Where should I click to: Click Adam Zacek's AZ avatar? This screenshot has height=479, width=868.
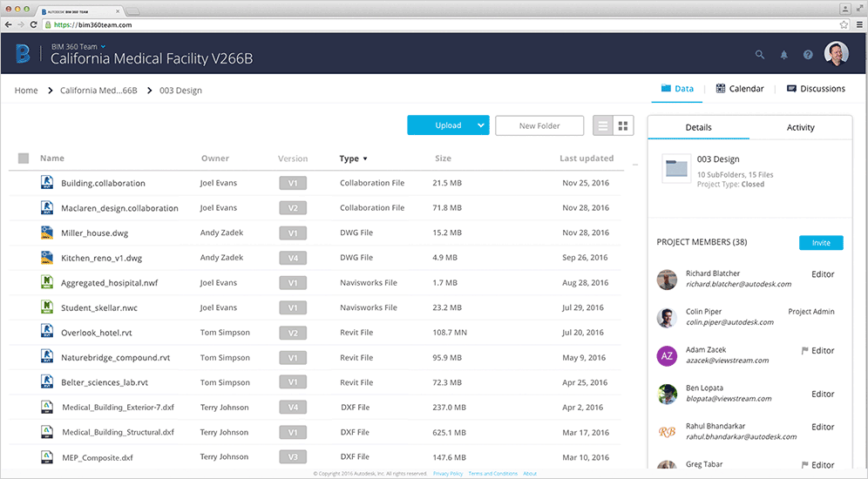[667, 355]
